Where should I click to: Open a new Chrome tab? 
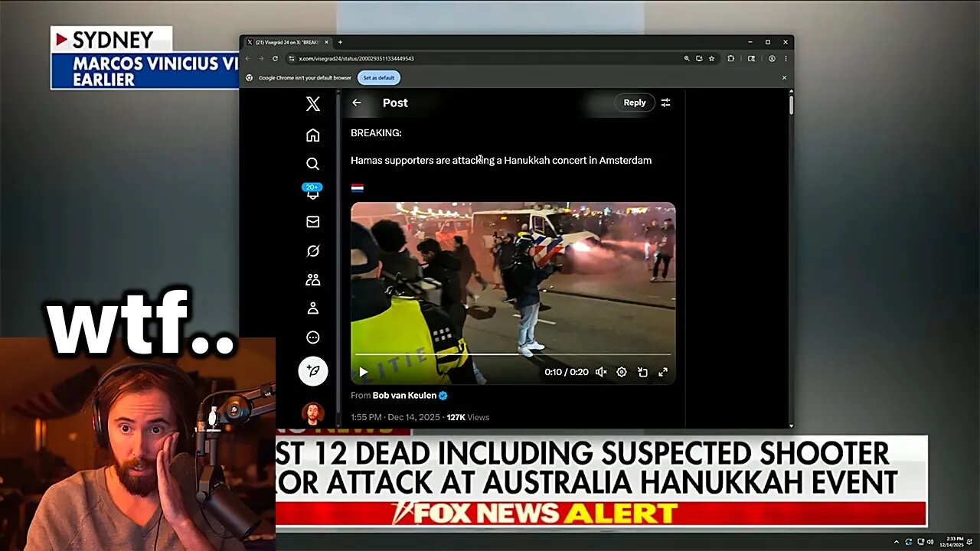click(x=340, y=42)
